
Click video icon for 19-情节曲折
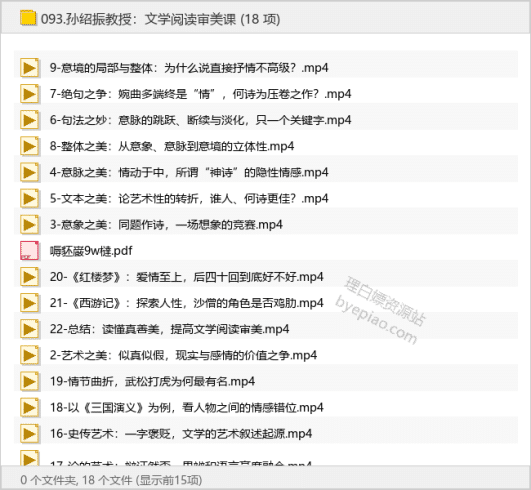(29, 381)
